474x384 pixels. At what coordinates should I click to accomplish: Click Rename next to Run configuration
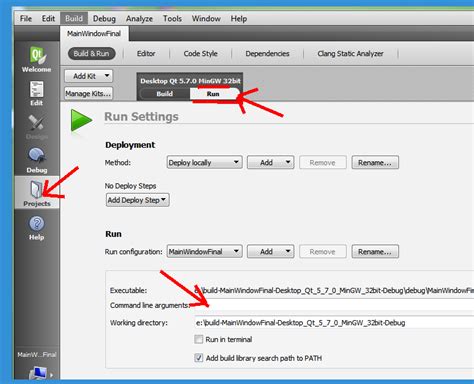375,252
